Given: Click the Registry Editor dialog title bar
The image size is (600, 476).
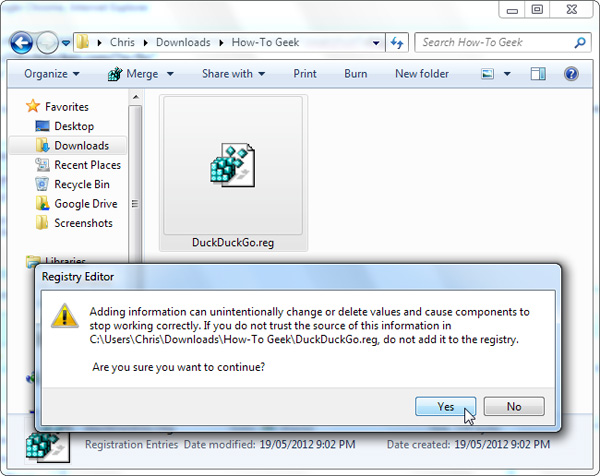Looking at the screenshot, I should (298, 277).
